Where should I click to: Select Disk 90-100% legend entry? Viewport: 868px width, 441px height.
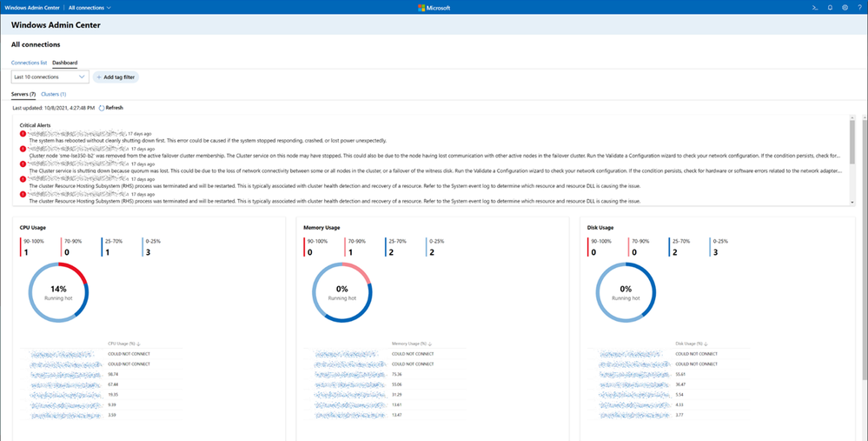(600, 247)
